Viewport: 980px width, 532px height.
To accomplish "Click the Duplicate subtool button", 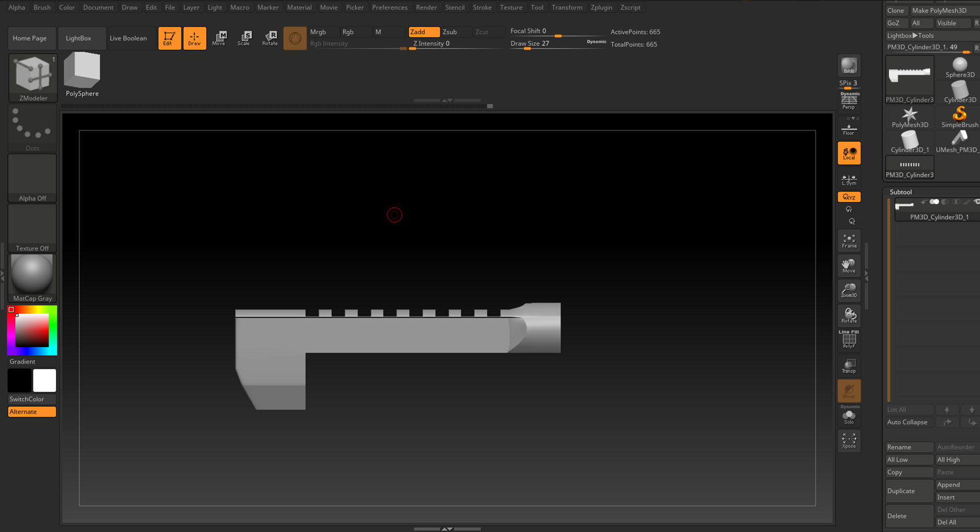I will [x=909, y=491].
